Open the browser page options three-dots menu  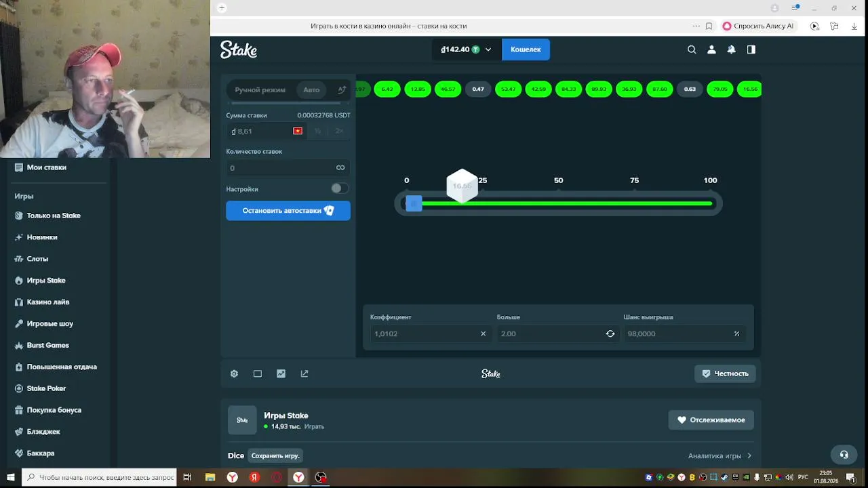[x=696, y=26]
